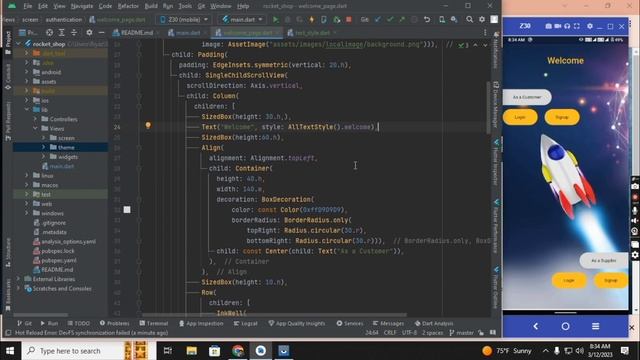This screenshot has width=640, height=360.
Task: Tap Android back arrow in emulator
Action: point(536,326)
